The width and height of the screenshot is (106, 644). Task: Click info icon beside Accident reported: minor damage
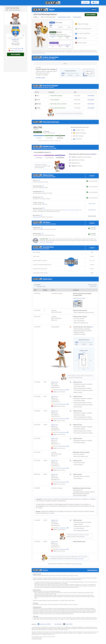[x=57, y=69]
